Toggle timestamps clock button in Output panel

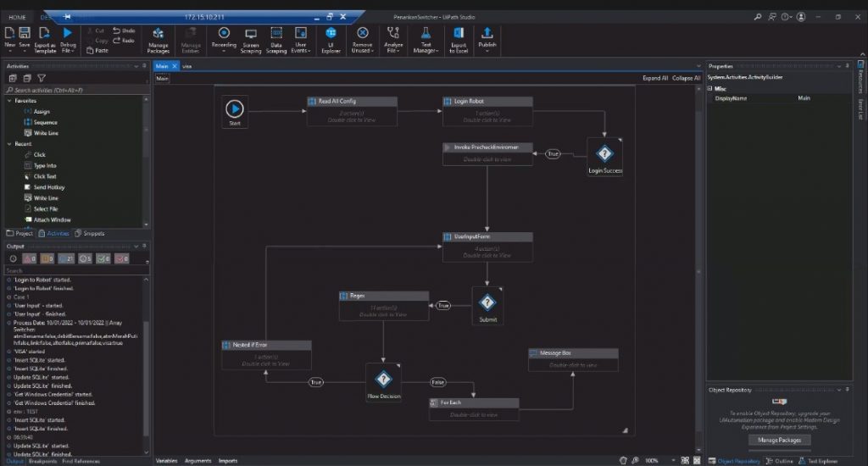14,258
